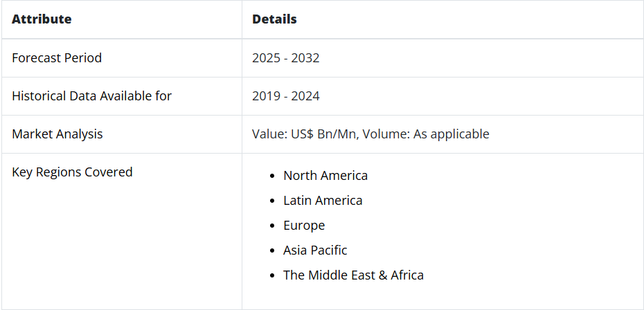This screenshot has width=644, height=310.
Task: Click the bullet beside North America
Action: pyautogui.click(x=272, y=176)
